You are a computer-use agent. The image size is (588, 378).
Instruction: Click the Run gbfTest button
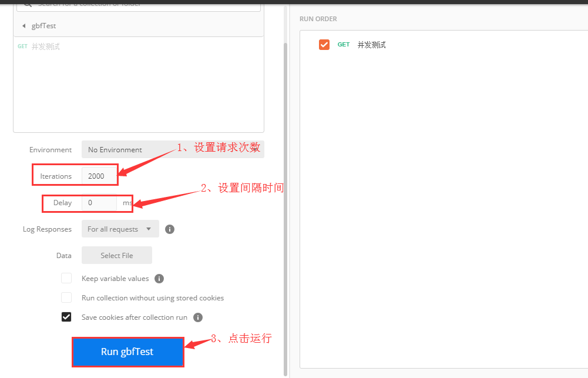click(128, 352)
